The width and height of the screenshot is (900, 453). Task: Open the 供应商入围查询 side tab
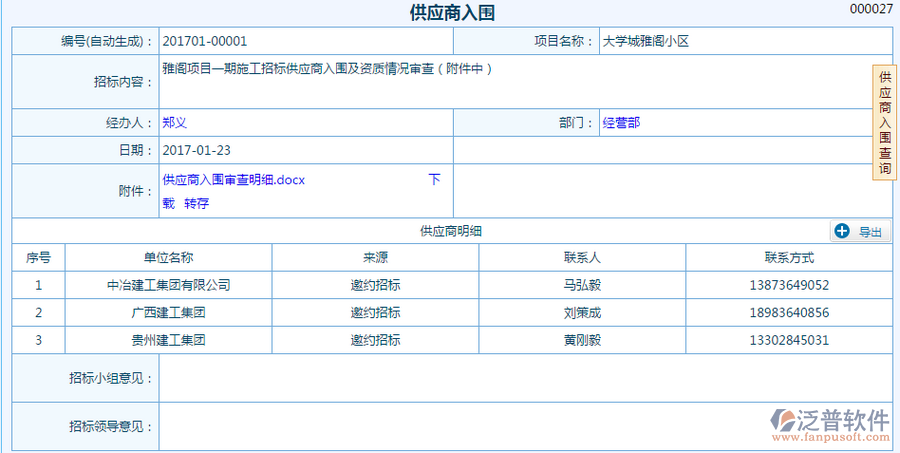(x=885, y=123)
